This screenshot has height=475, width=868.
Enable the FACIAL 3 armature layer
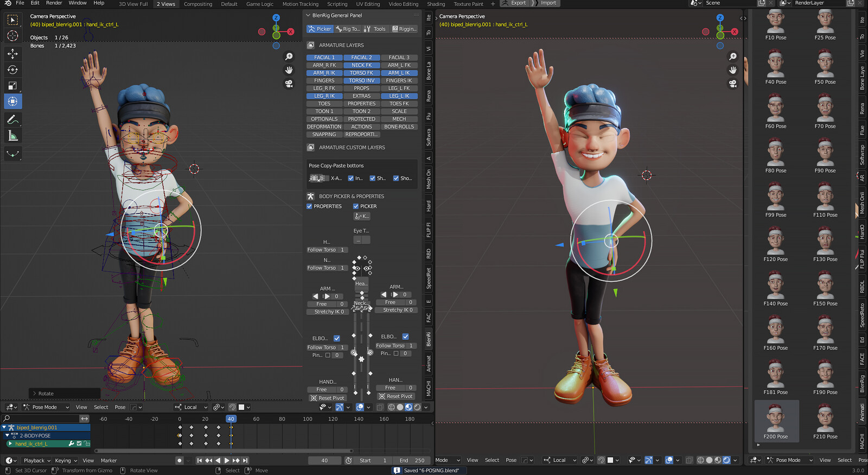pyautogui.click(x=399, y=58)
